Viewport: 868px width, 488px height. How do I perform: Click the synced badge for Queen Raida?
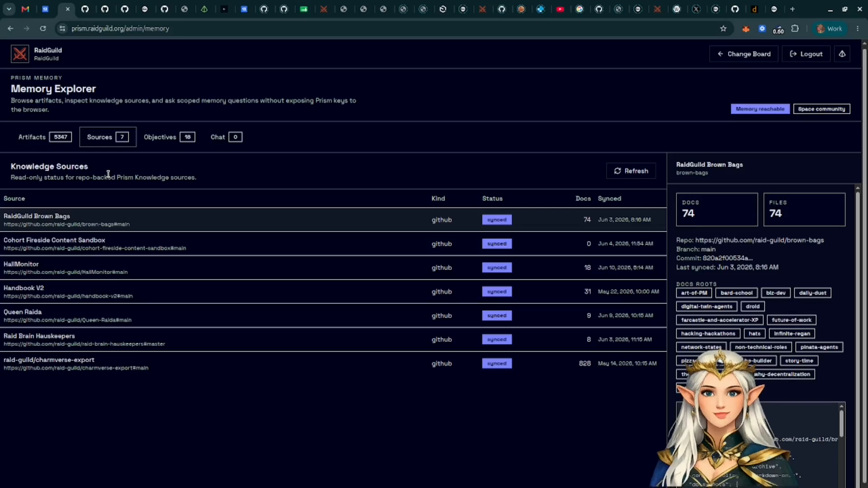497,315
